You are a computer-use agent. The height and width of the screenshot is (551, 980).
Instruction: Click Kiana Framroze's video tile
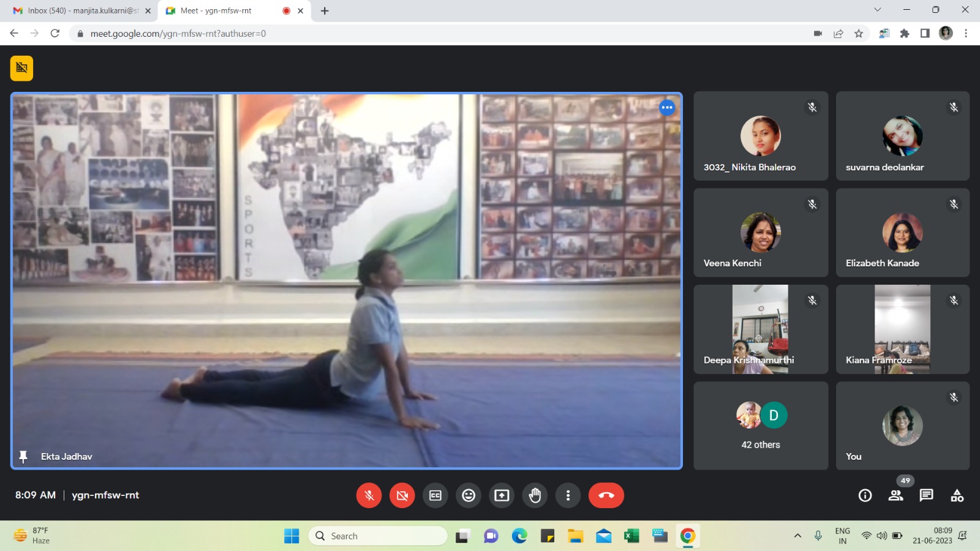[x=902, y=329]
